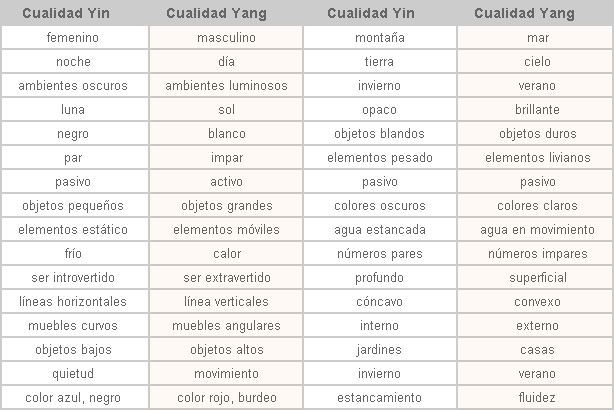Click 'ambientes luminosos' in the table
Screen dimensions: 614x410
tap(227, 86)
